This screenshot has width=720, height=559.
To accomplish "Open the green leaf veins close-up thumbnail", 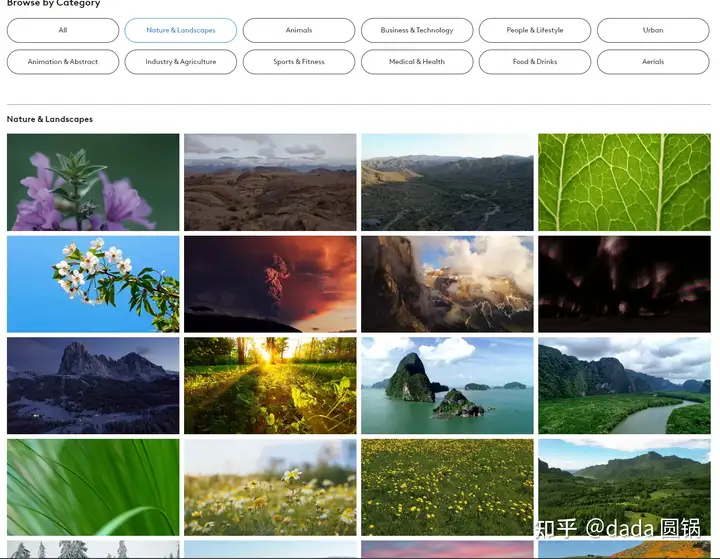I will [624, 182].
